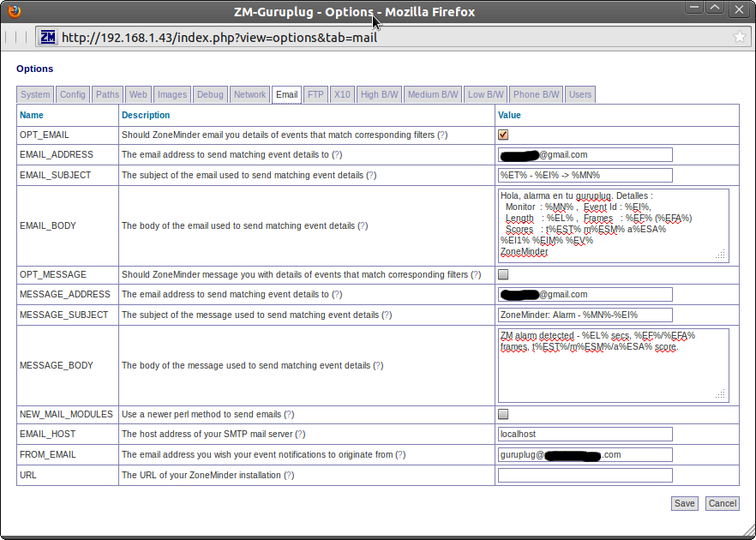The image size is (756, 540).
Task: Open the Low B/W tab
Action: [485, 94]
